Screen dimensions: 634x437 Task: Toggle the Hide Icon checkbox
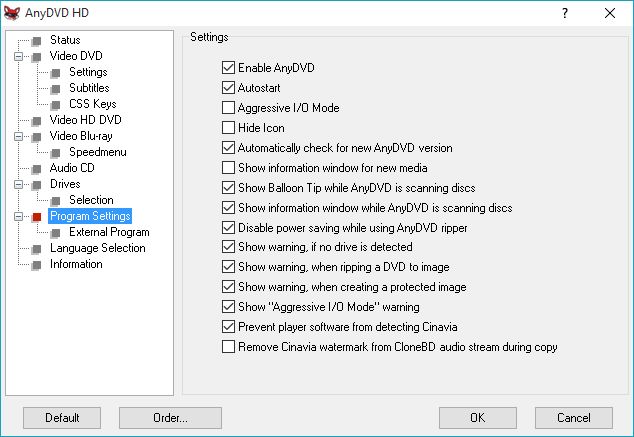click(x=228, y=128)
